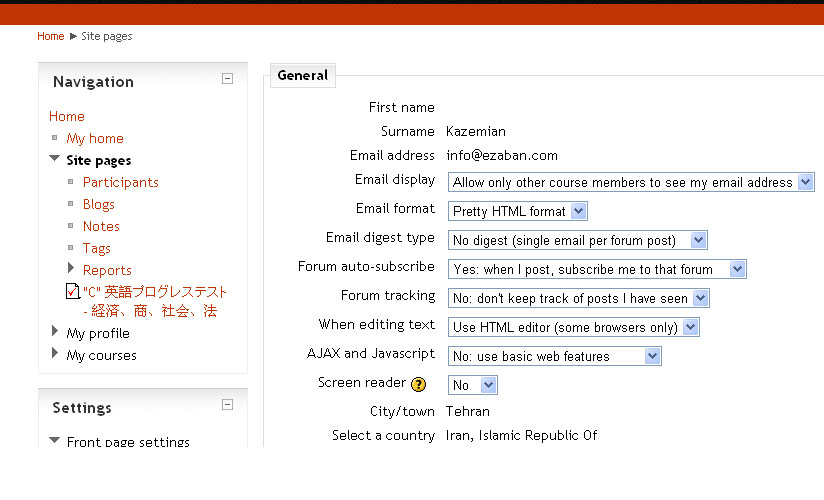Expand the My courses section
This screenshot has height=500, width=824.
(55, 354)
